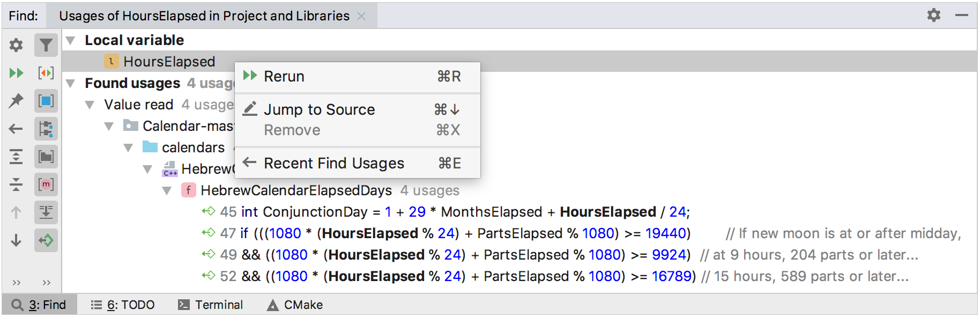Toggle group by method button with m icon
980x317 pixels.
coord(46,185)
